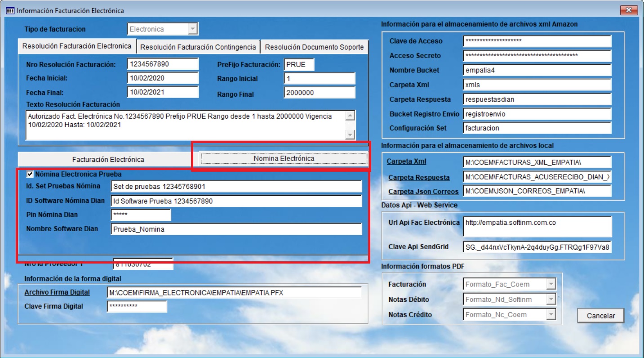Click the Amazon Carpeta Respuesta field respuestasdian
The image size is (644, 358).
pos(537,99)
